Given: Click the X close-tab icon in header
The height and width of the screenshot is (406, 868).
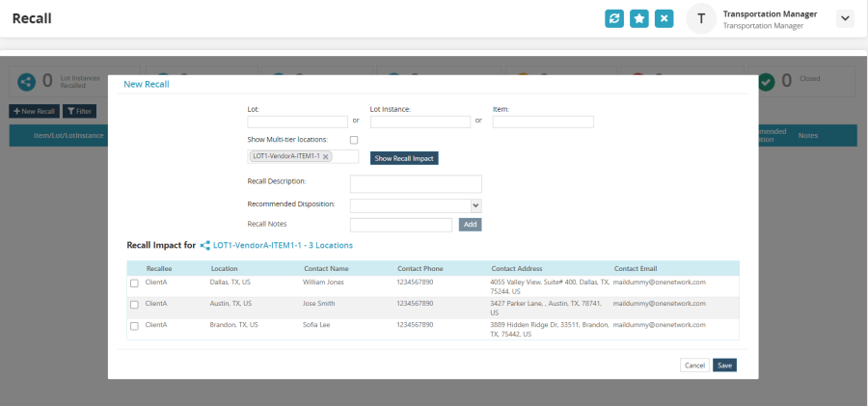Looking at the screenshot, I should point(664,18).
